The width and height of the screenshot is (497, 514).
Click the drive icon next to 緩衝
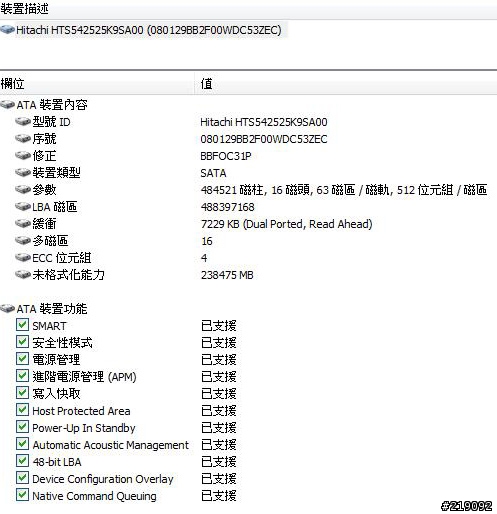[23, 224]
